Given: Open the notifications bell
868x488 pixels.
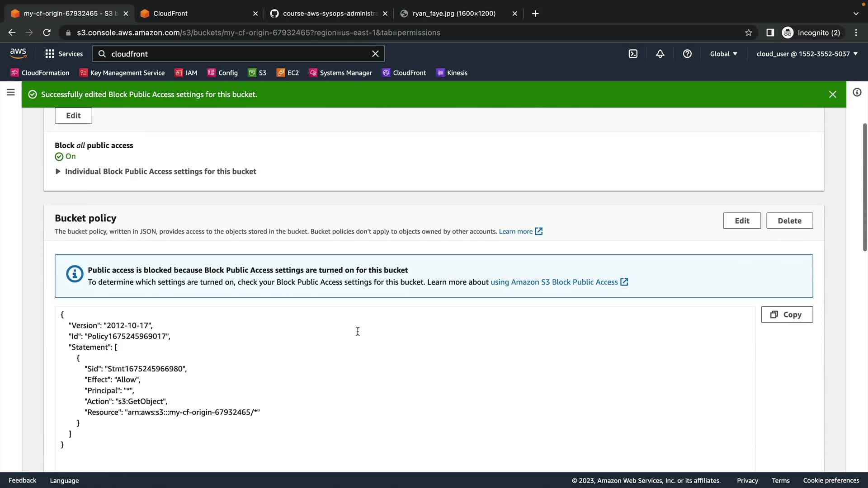Looking at the screenshot, I should 660,54.
